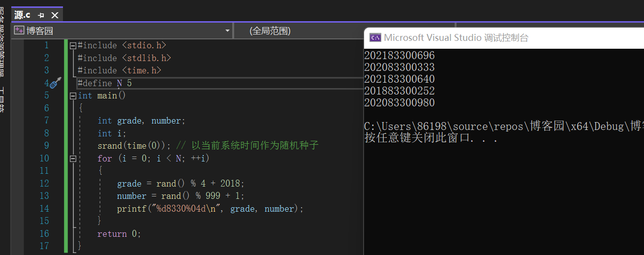Click line number 14 in the gutter
The height and width of the screenshot is (255, 644).
(44, 208)
